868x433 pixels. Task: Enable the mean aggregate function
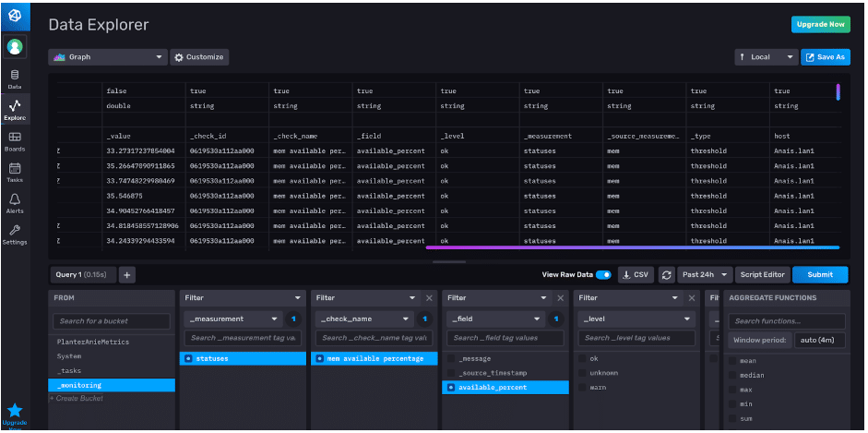pos(732,361)
